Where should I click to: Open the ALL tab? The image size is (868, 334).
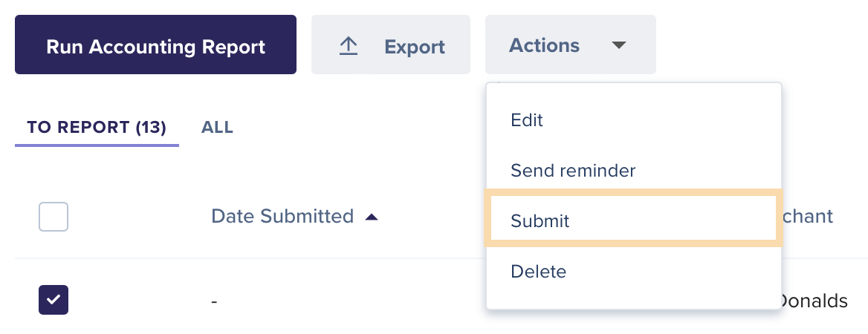[x=217, y=128]
